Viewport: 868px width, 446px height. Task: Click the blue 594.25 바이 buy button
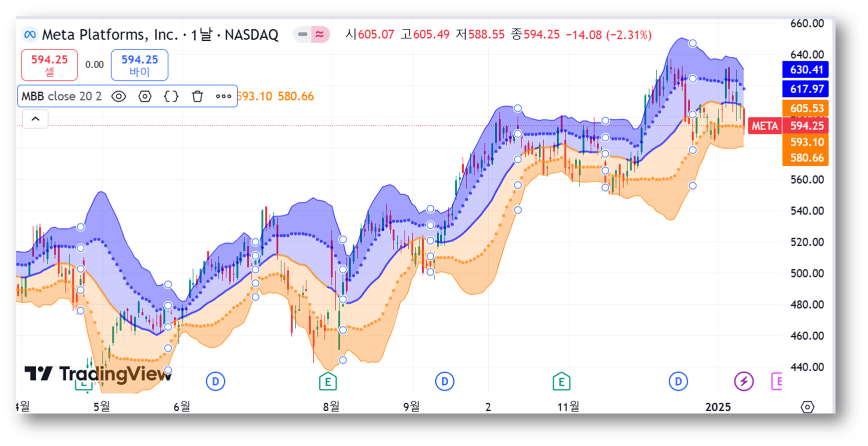pyautogui.click(x=139, y=65)
